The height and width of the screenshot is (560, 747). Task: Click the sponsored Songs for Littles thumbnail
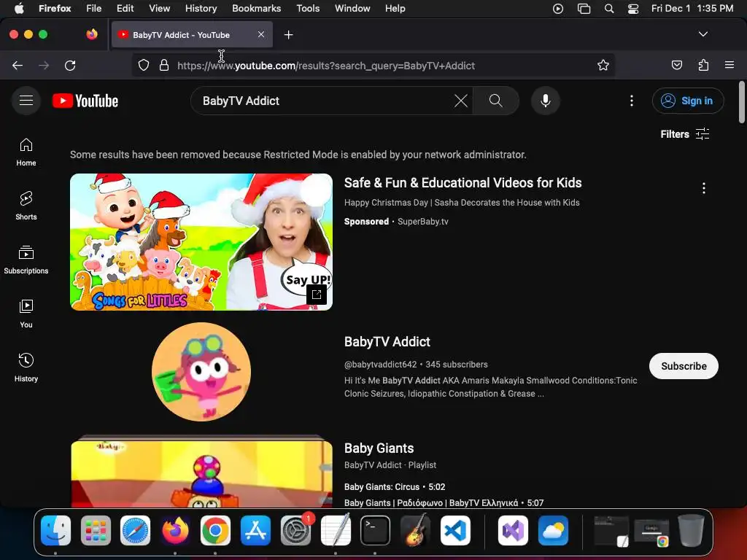pyautogui.click(x=201, y=242)
